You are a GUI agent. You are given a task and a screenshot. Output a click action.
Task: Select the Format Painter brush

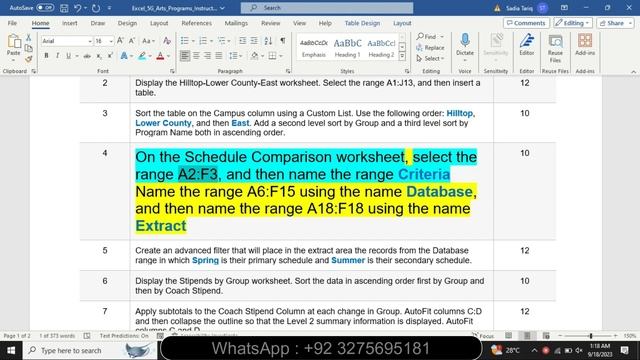[29, 59]
